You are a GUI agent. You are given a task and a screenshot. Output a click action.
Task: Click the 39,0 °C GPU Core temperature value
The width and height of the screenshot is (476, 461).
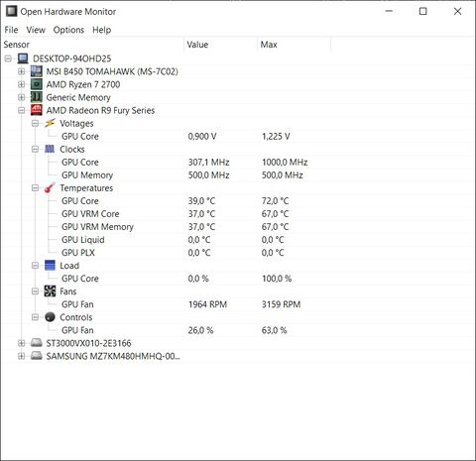pyautogui.click(x=201, y=201)
